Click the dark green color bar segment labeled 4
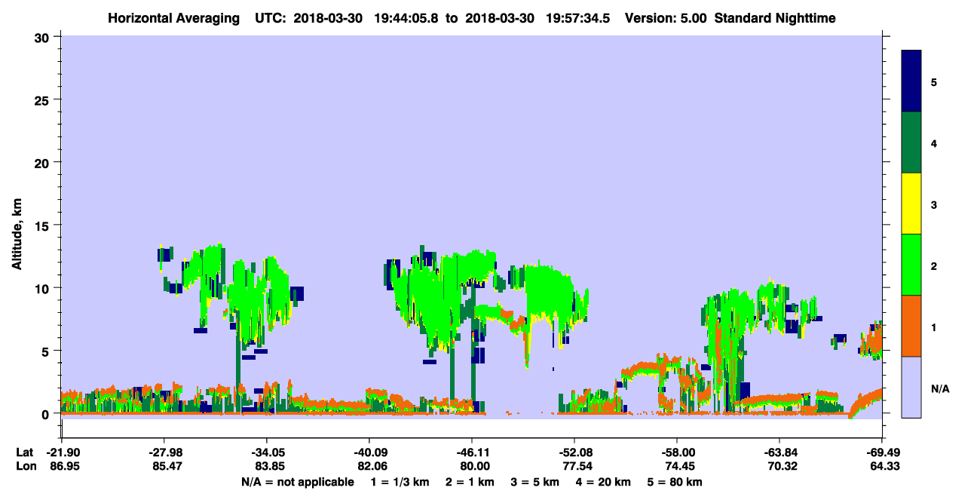The image size is (980, 503). 911,143
